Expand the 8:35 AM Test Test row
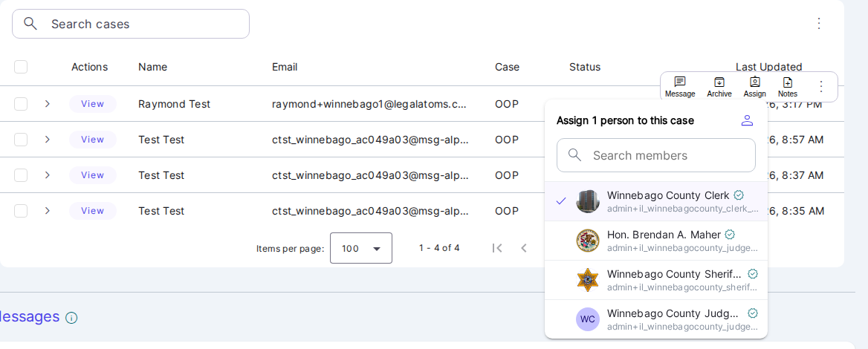The image size is (868, 349). click(48, 211)
